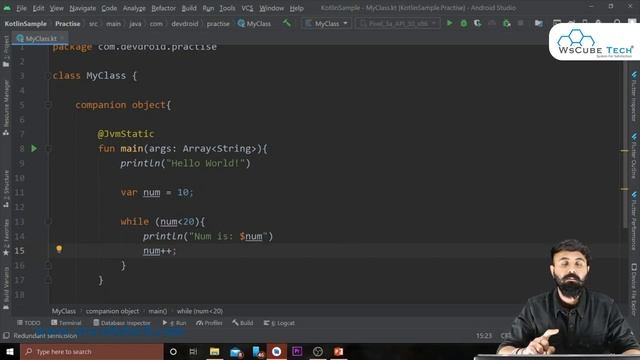Screen dimensions: 640x360
Task: Click the 15:23 cursor position in status bar
Action: point(484,336)
